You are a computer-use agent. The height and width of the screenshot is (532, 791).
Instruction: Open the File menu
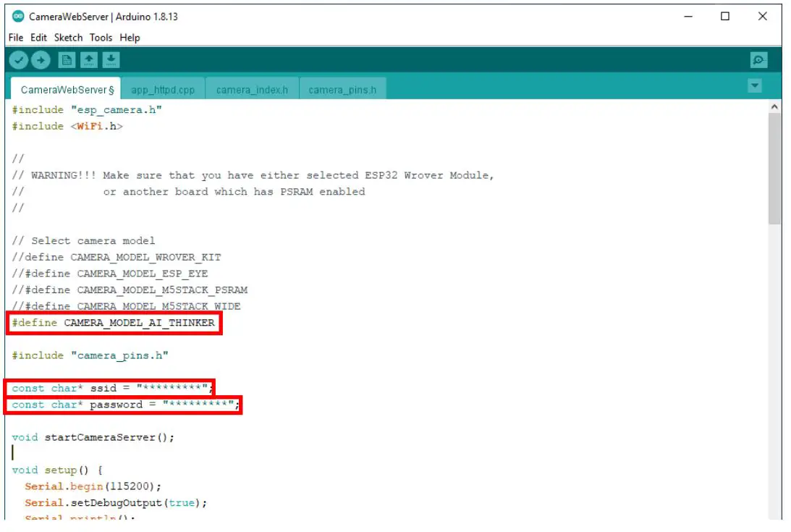pyautogui.click(x=16, y=38)
